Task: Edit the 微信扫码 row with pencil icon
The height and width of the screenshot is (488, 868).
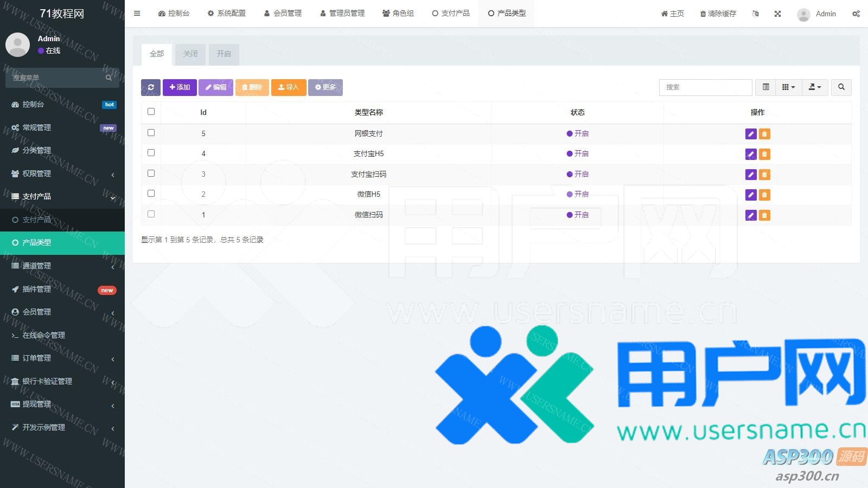Action: coord(751,215)
